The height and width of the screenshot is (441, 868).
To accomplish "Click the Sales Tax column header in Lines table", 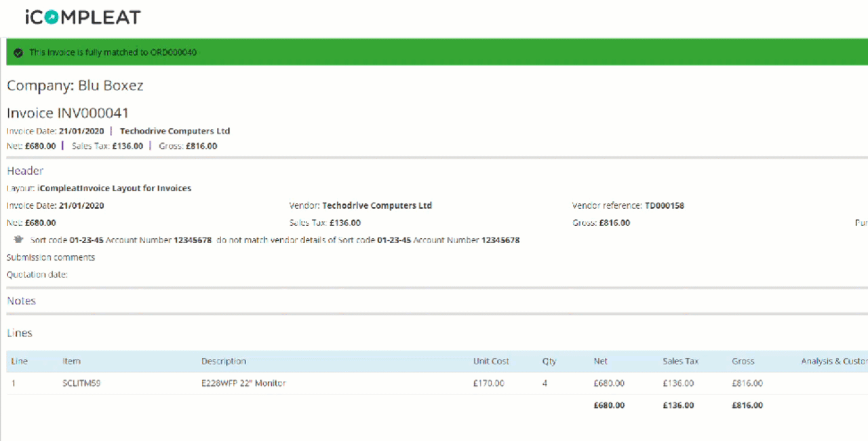I will click(x=681, y=361).
